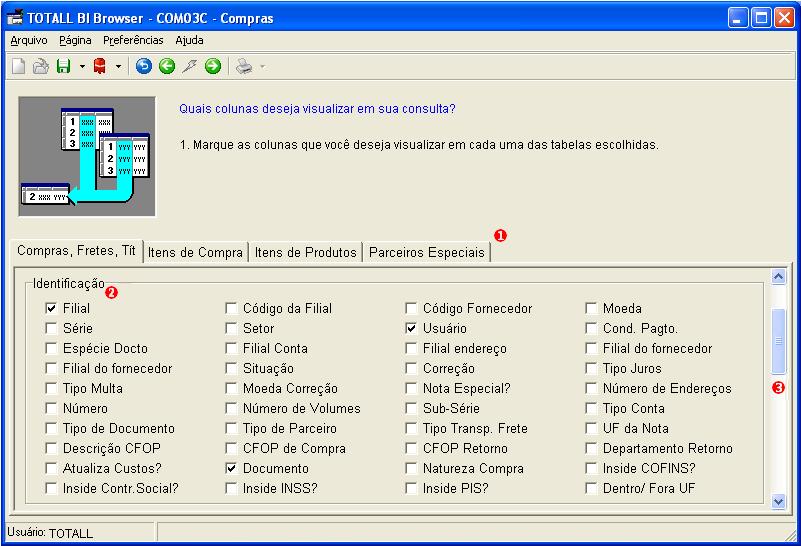Click the scrollbar down arrow in column list
The image size is (801, 546).
[778, 501]
